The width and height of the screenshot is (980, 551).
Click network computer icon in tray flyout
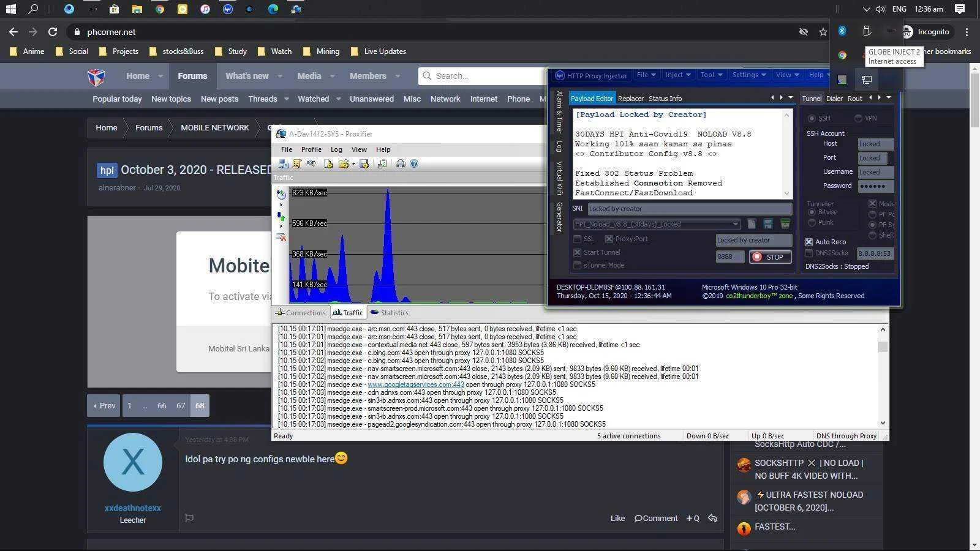coord(866,80)
